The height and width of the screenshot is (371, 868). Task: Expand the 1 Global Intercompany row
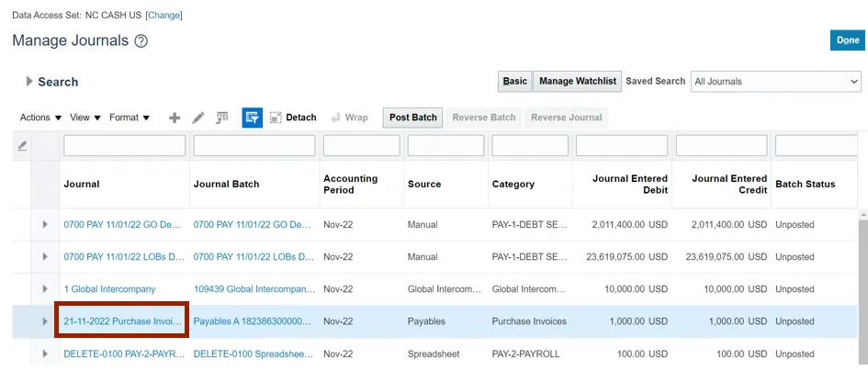45,289
